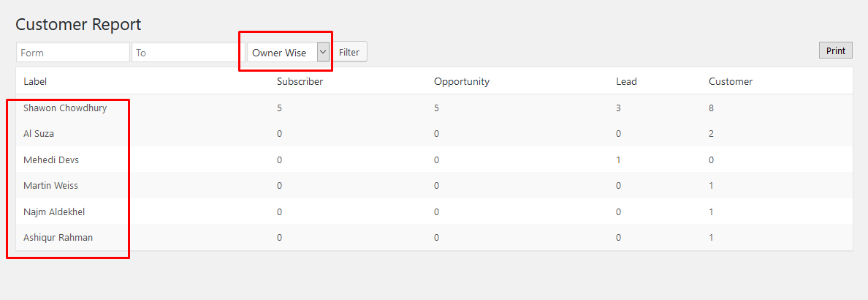
Task: Click the Najm Aldekhel row label
Action: [x=53, y=212]
